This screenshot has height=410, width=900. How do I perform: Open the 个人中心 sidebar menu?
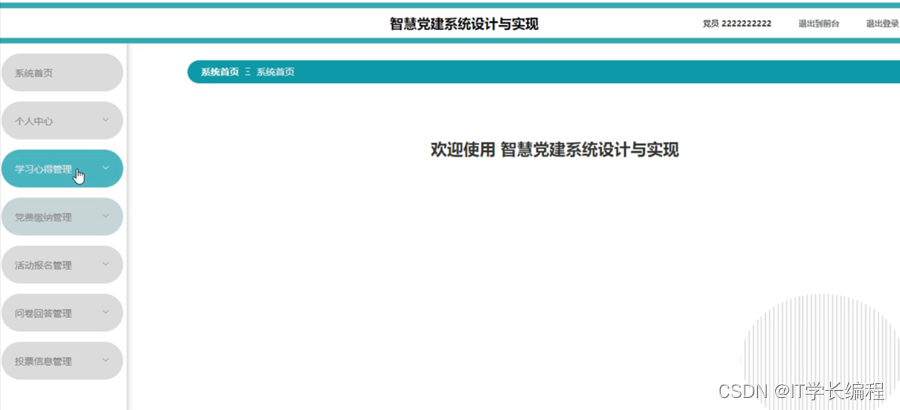pyautogui.click(x=62, y=121)
